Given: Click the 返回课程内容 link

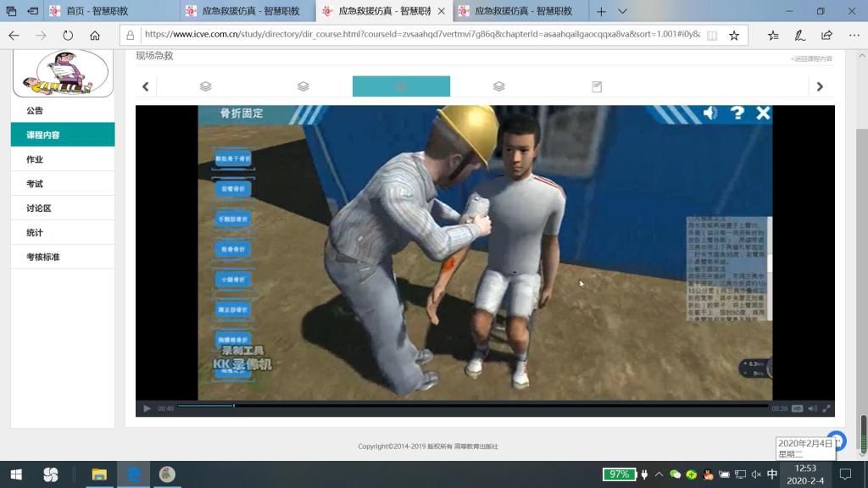Looking at the screenshot, I should click(x=811, y=58).
